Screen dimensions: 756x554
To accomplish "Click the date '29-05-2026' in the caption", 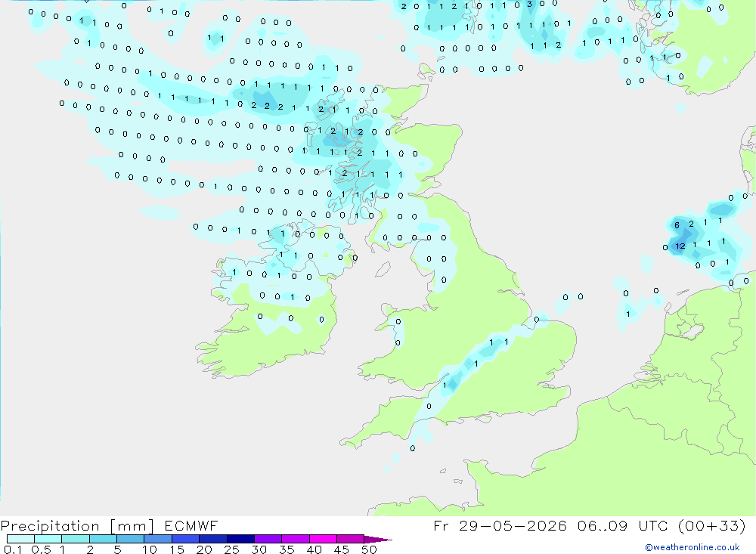I will tap(513, 525).
